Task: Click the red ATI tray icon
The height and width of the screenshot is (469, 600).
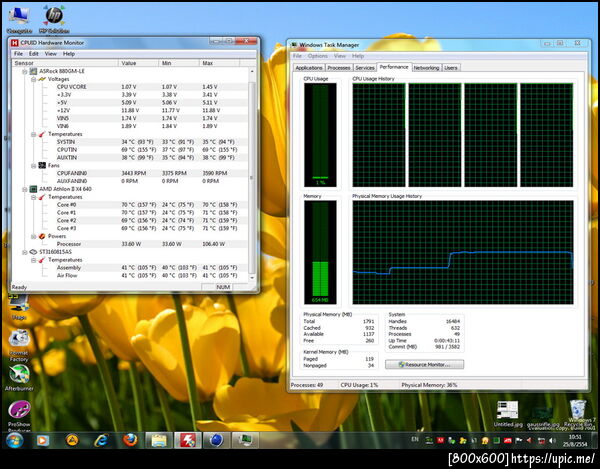Action: [x=508, y=441]
